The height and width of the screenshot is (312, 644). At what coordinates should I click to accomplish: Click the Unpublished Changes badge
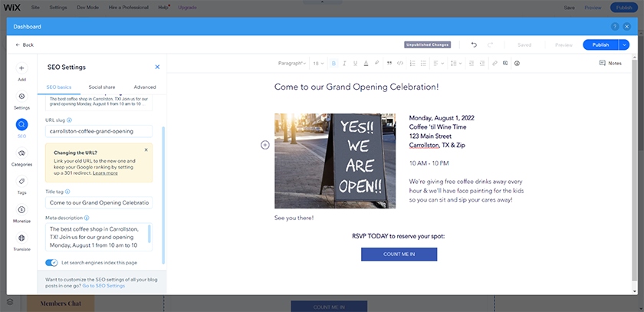[428, 44]
